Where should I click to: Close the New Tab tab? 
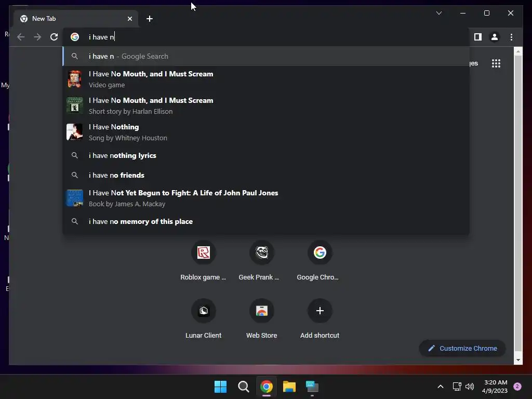pyautogui.click(x=129, y=19)
